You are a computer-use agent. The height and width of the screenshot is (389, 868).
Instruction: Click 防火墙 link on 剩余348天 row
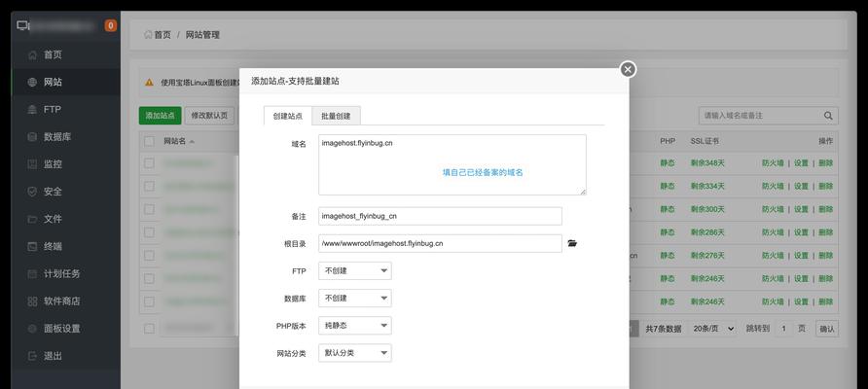point(773,163)
